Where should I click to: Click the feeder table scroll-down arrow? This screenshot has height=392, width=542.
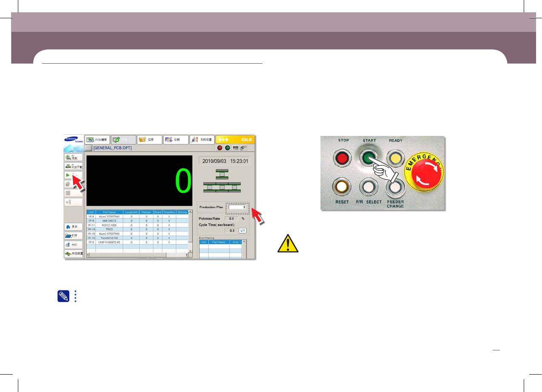coord(190,250)
